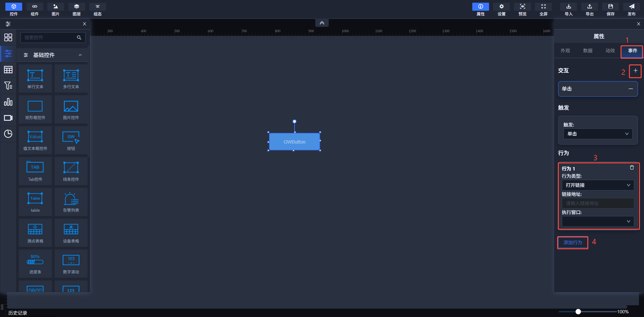Click the 链接地址 input field
The height and width of the screenshot is (317, 644).
(598, 203)
